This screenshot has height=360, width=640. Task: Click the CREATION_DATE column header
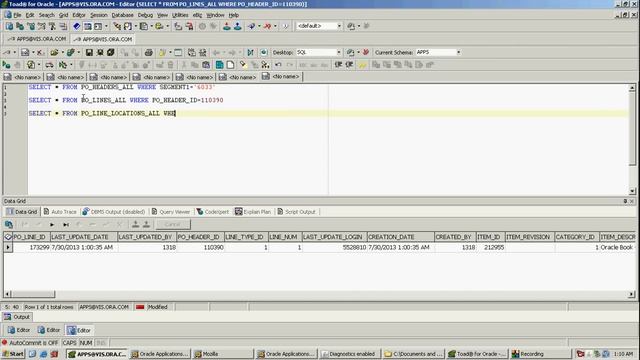(400, 237)
